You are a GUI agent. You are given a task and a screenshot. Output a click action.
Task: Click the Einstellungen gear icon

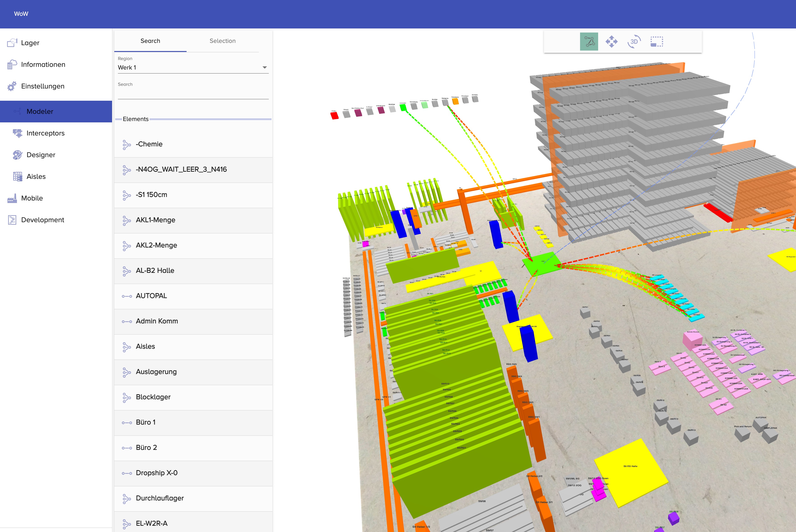coord(12,86)
